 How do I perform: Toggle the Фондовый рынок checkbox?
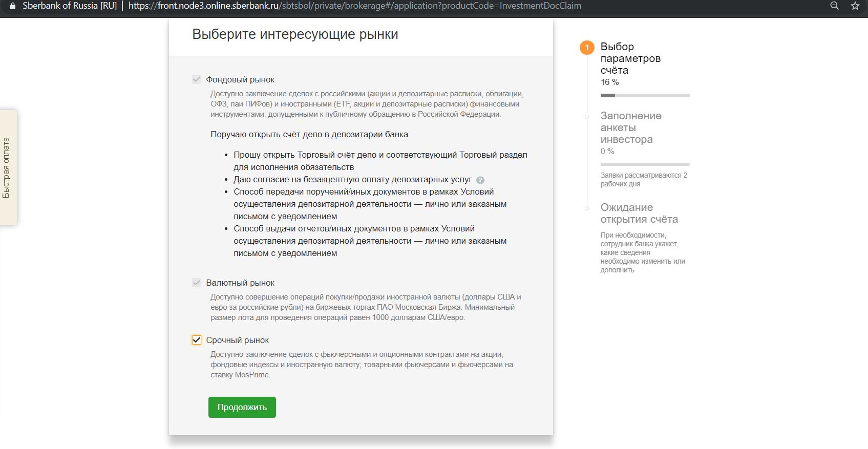click(x=197, y=79)
